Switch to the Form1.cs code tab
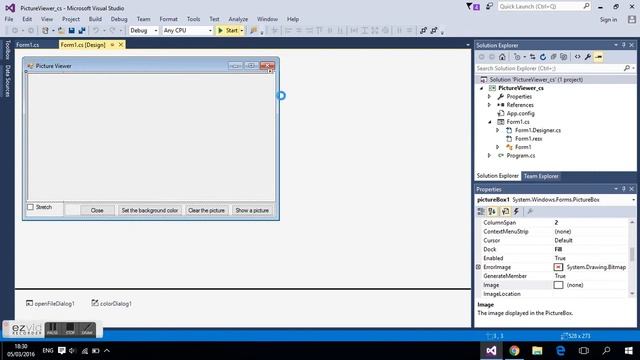Image resolution: width=640 pixels, height=360 pixels. point(28,45)
